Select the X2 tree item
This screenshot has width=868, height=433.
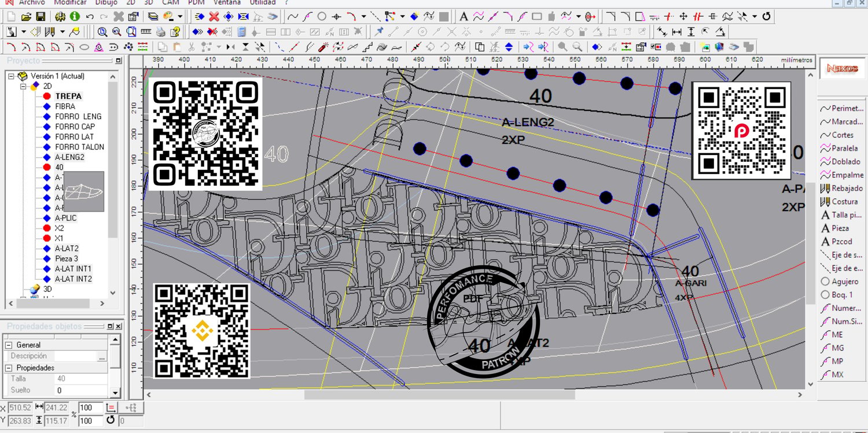pos(59,228)
